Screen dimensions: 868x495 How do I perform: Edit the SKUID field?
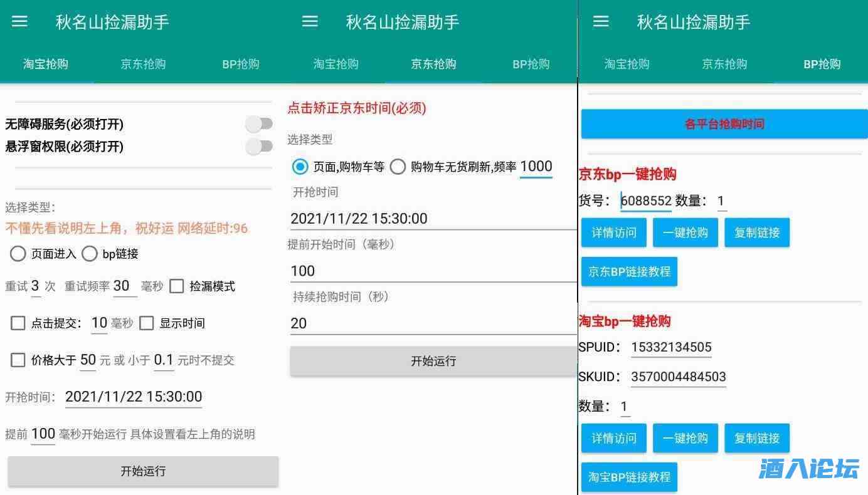pos(679,377)
